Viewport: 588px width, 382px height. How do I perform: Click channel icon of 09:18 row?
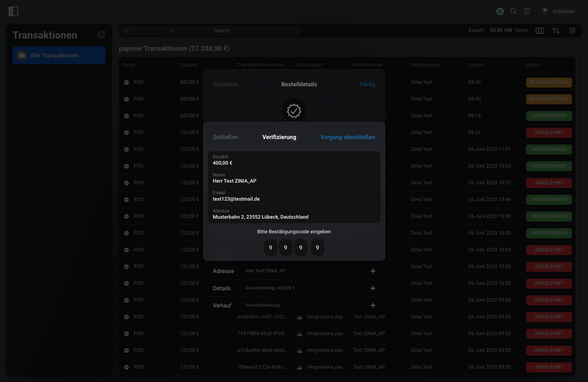pos(126,116)
